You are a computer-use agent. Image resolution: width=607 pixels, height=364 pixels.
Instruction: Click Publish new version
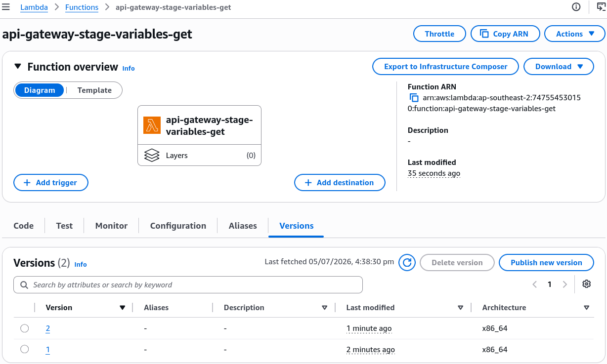546,263
